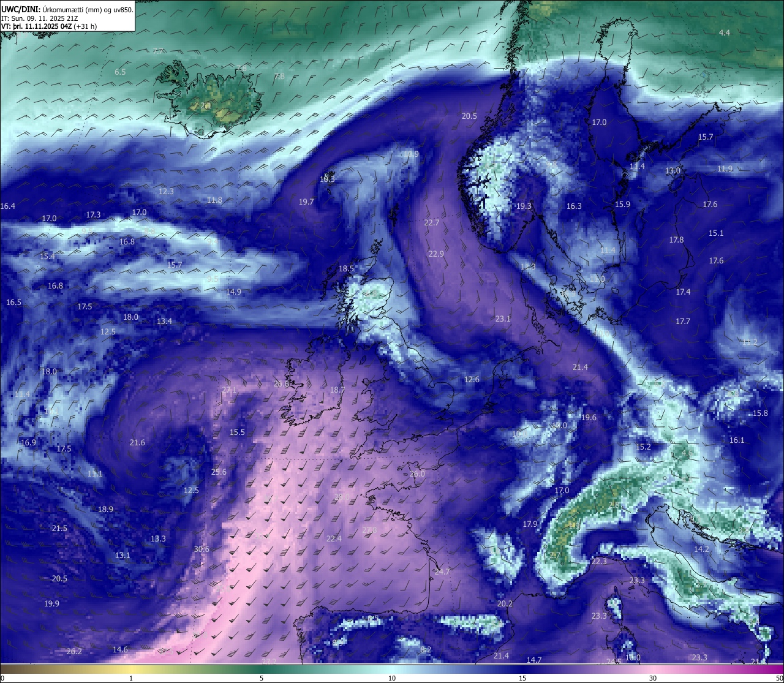Screen dimensions: 784x683
Task: Click the 11.8 value label
Action: coord(214,200)
